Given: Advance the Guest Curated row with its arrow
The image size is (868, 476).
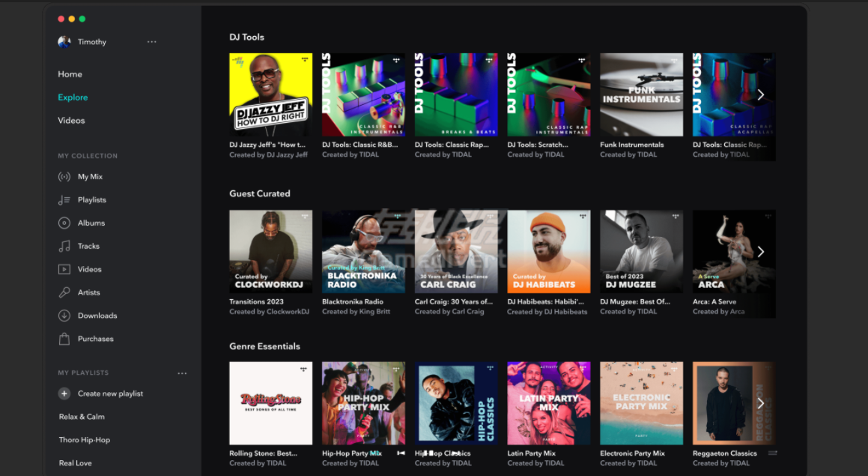Looking at the screenshot, I should click(x=761, y=252).
